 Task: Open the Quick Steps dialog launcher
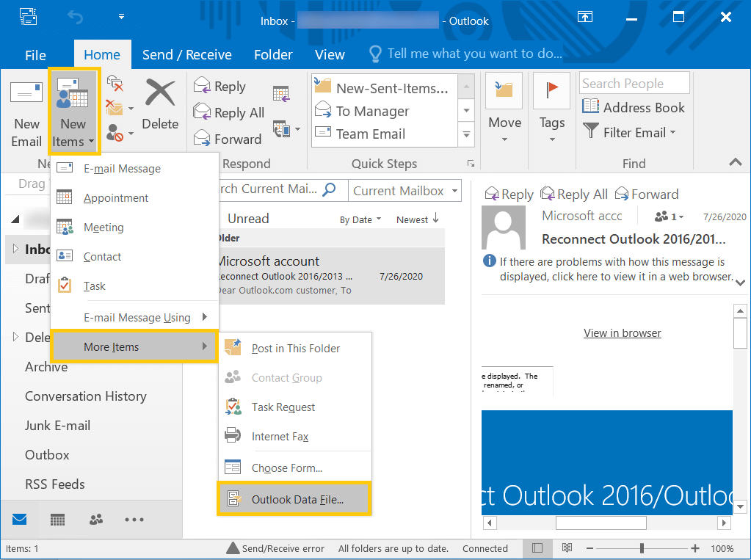click(x=471, y=164)
